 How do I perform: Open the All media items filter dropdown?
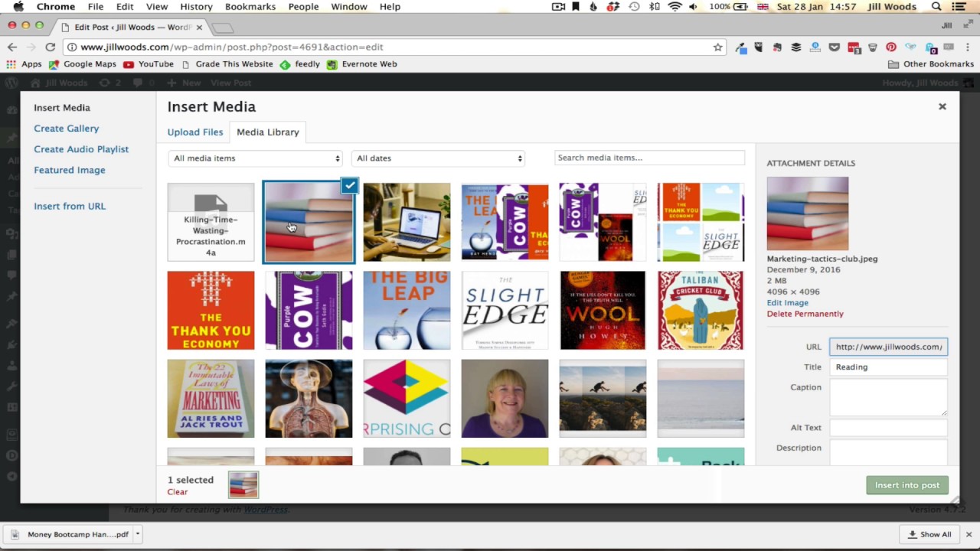coord(255,158)
